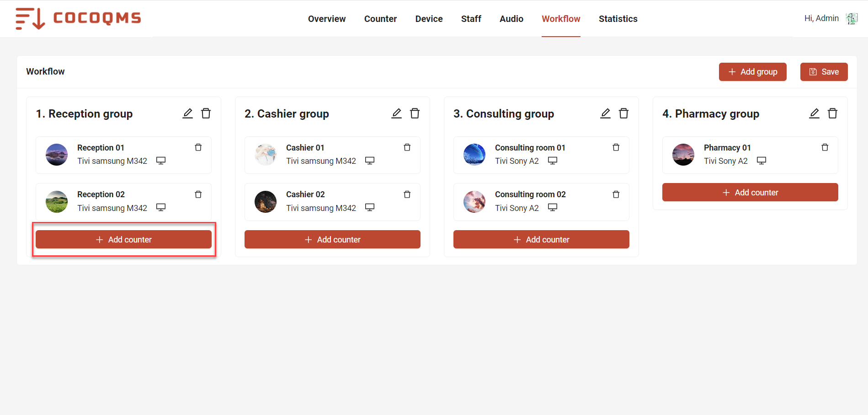Click edit pencil for Consulting group
This screenshot has width=868, height=415.
coord(606,113)
